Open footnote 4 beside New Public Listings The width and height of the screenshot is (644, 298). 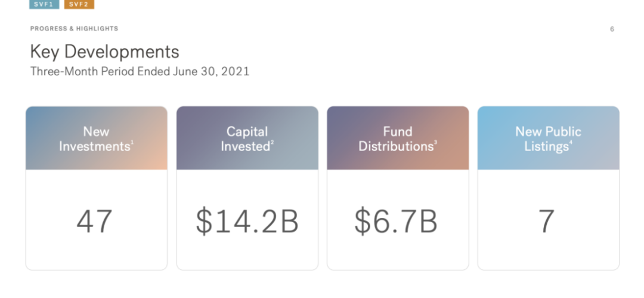click(571, 143)
